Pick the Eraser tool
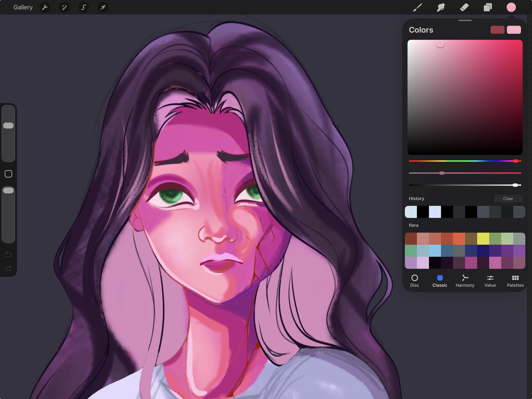 (464, 7)
